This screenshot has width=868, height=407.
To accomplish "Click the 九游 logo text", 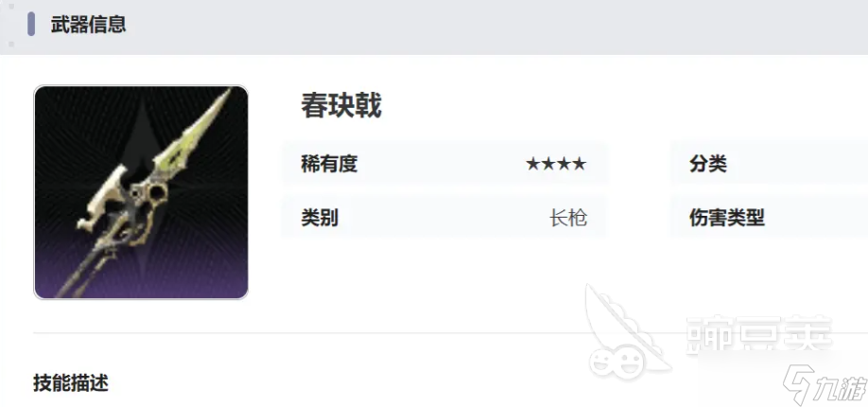I will (841, 383).
